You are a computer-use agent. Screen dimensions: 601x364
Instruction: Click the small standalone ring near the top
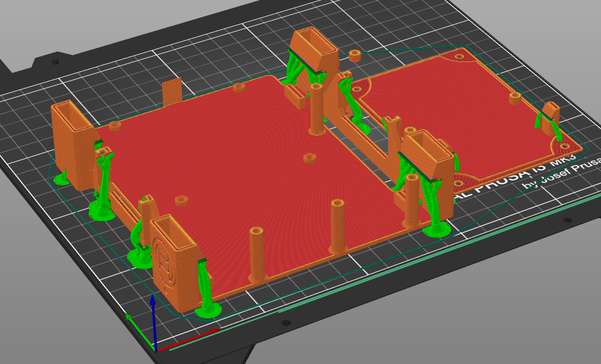pyautogui.click(x=355, y=55)
